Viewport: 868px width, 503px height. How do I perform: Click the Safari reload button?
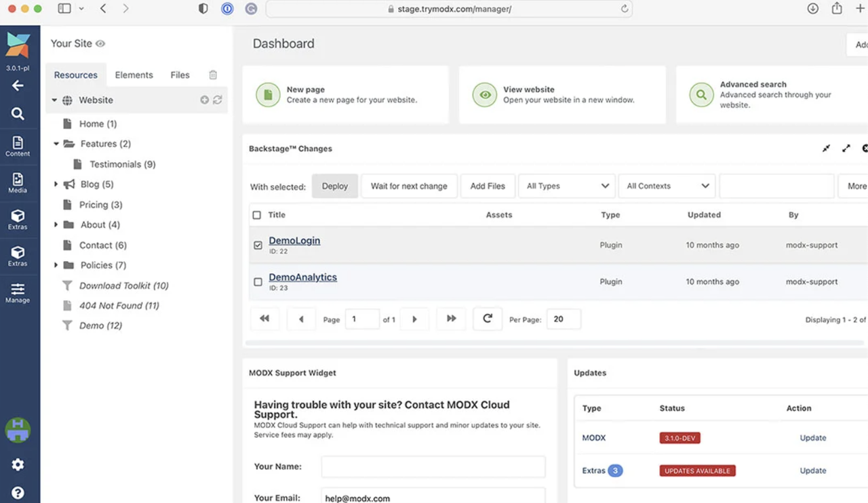[x=625, y=9]
